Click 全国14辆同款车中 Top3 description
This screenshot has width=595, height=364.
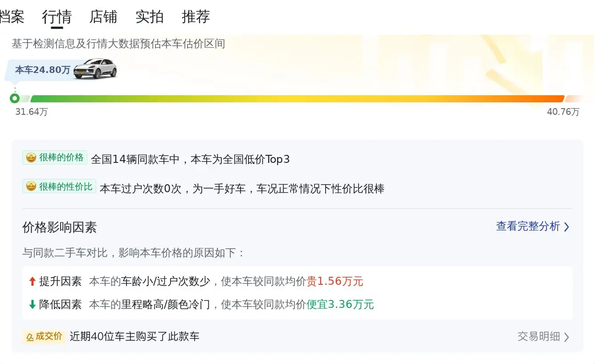pos(190,159)
